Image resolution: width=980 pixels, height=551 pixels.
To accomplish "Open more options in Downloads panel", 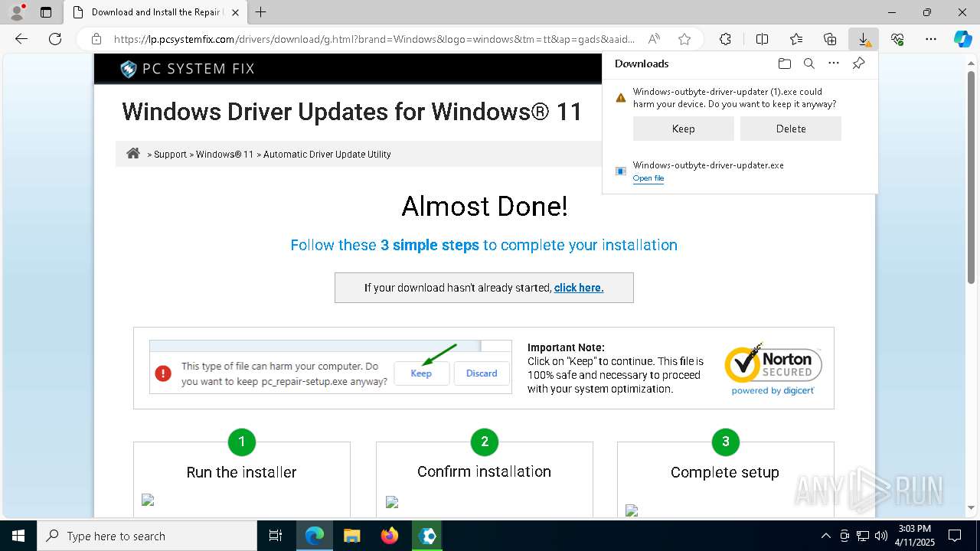I will click(834, 64).
